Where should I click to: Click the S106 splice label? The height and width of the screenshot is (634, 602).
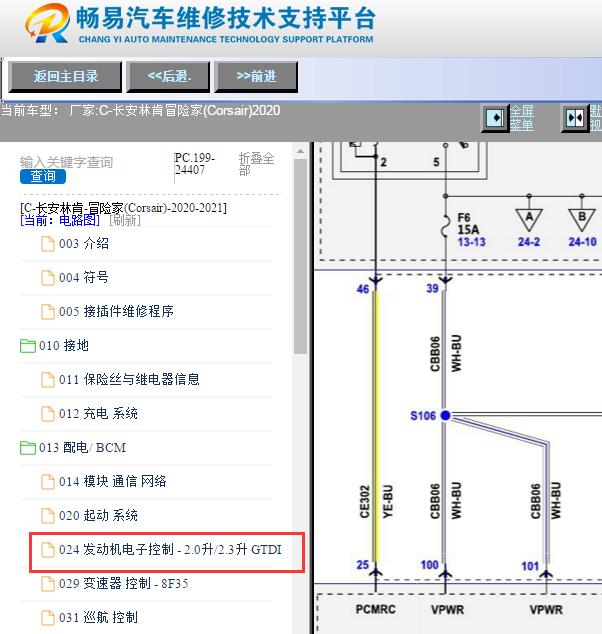click(423, 416)
